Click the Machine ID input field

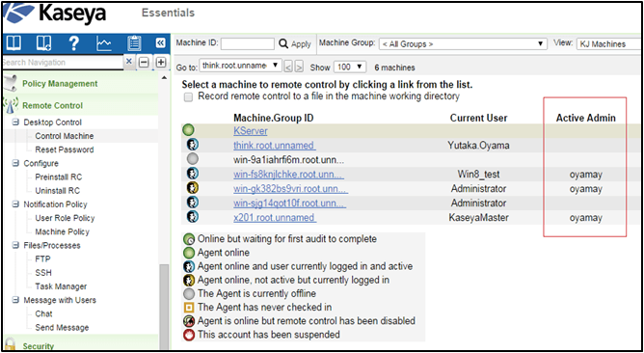tap(248, 43)
